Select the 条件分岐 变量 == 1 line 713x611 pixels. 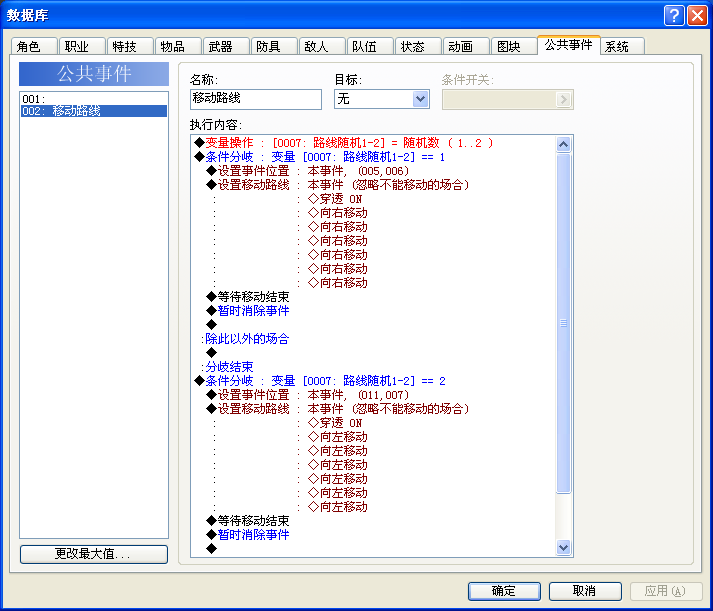(x=320, y=157)
